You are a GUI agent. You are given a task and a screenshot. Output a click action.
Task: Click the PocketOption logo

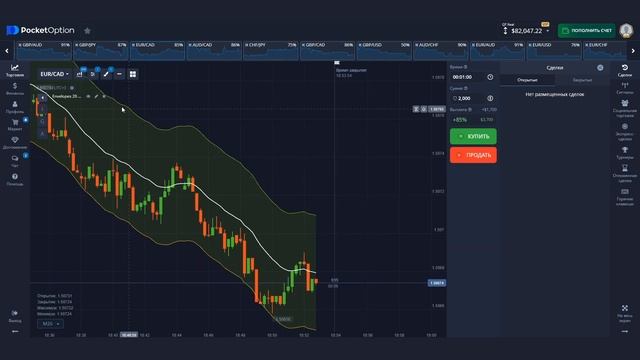(40, 30)
